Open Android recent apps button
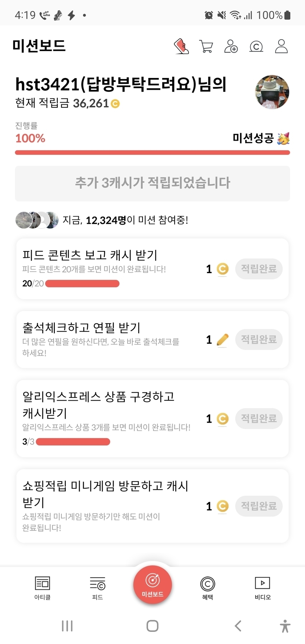305x644 pixels. [x=67, y=626]
